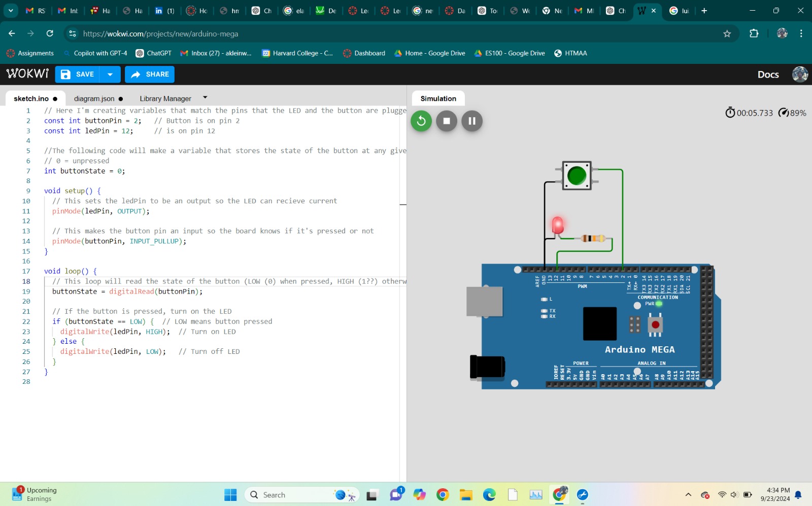
Task: View site information icon in address bar
Action: (x=73, y=33)
